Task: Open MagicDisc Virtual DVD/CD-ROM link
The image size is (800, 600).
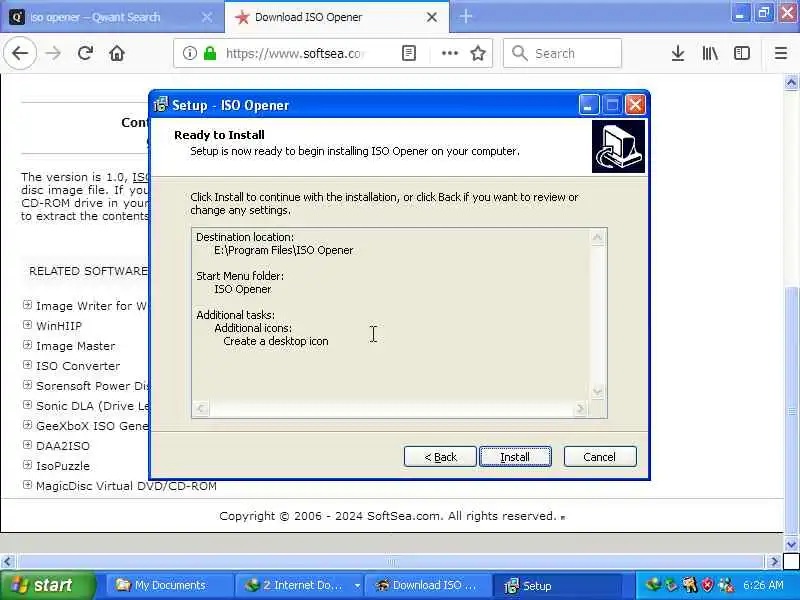Action: pyautogui.click(x=126, y=486)
